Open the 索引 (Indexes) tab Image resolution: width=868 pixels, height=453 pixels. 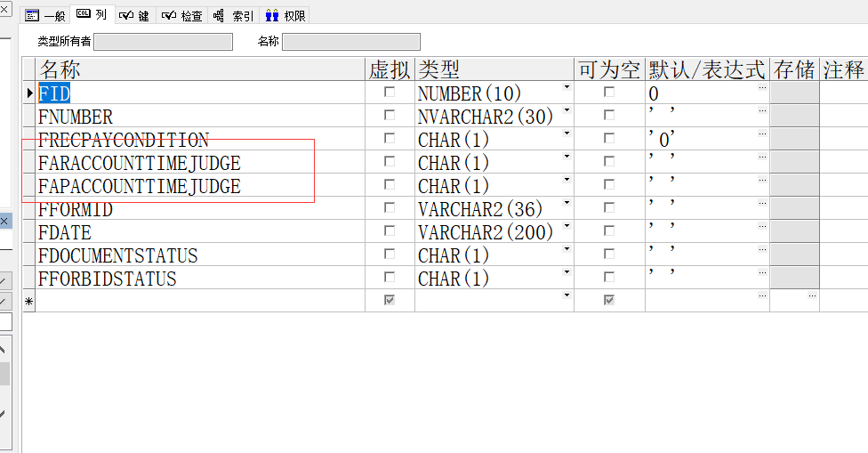pyautogui.click(x=234, y=15)
